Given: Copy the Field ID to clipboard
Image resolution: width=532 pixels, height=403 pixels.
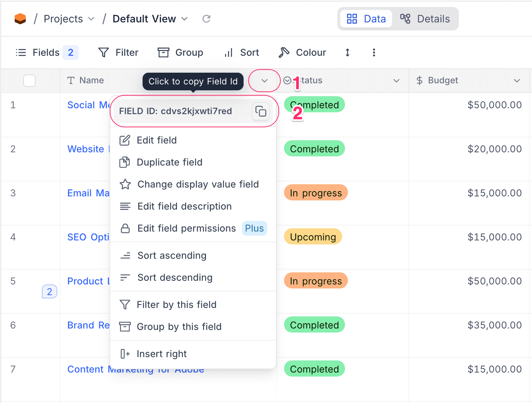Looking at the screenshot, I should (x=261, y=111).
